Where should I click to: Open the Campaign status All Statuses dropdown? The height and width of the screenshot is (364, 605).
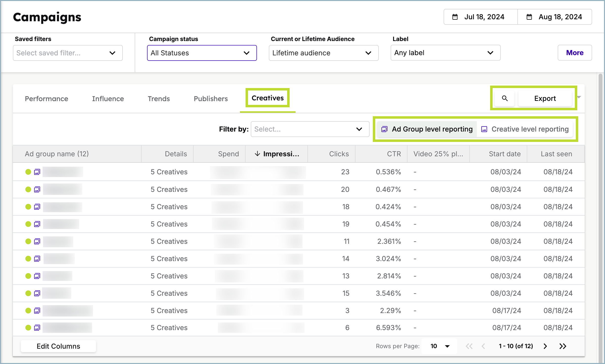point(202,53)
